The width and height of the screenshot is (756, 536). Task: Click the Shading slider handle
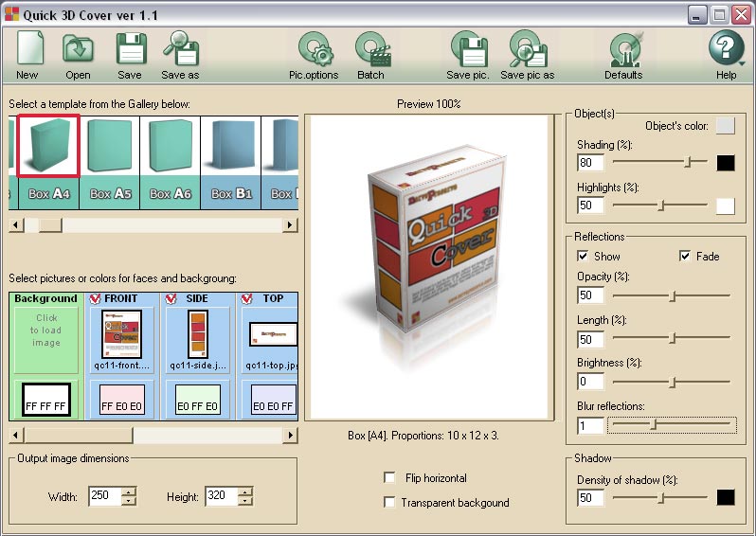689,162
